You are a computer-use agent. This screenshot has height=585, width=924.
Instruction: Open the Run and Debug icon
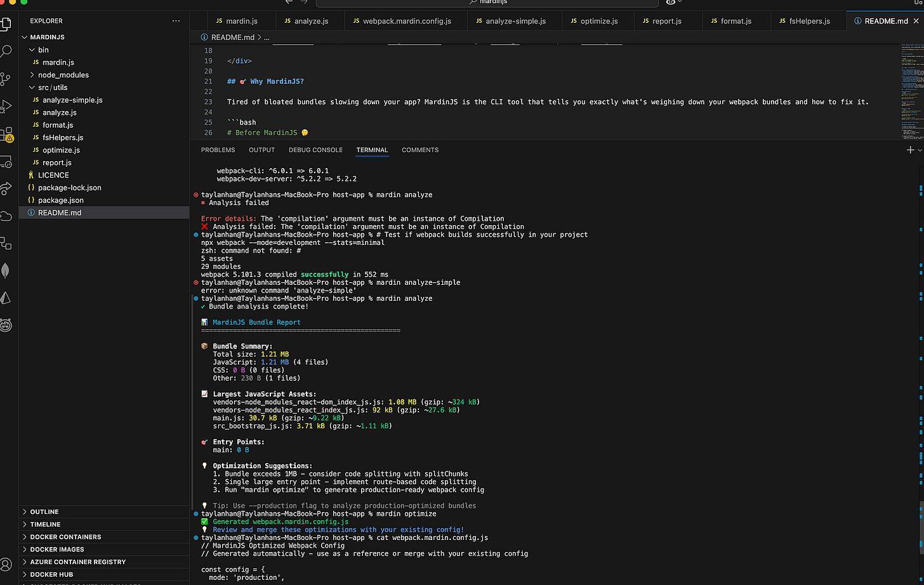(x=6, y=106)
